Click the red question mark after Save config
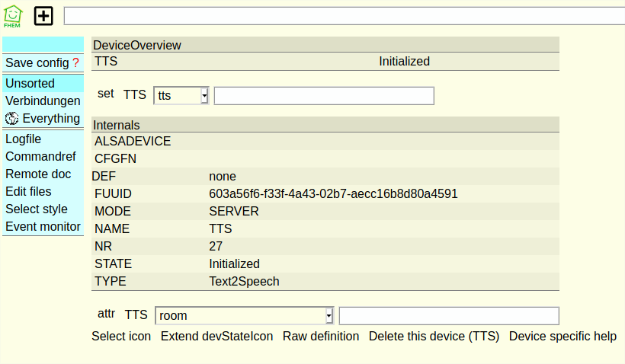 pyautogui.click(x=76, y=62)
